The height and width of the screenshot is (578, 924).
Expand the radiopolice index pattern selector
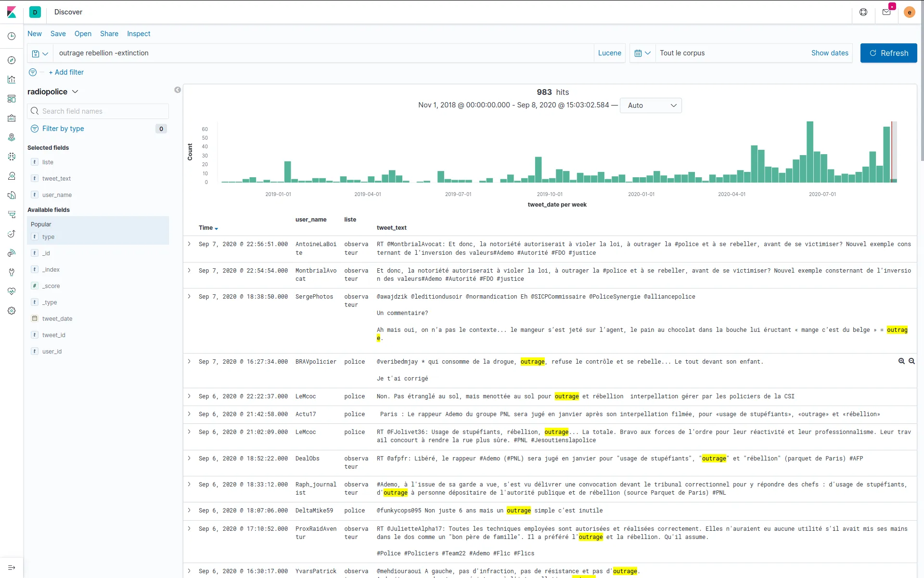(x=53, y=92)
